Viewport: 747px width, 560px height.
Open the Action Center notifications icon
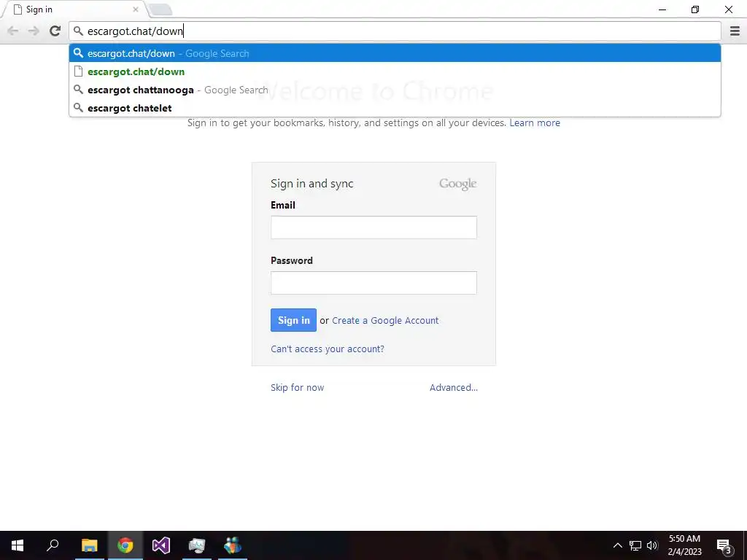coord(724,545)
